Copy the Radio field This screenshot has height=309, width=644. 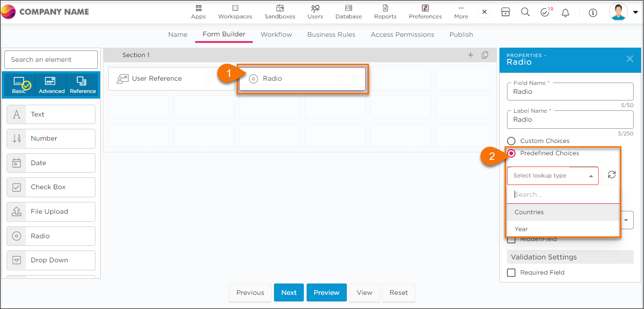coord(340,79)
